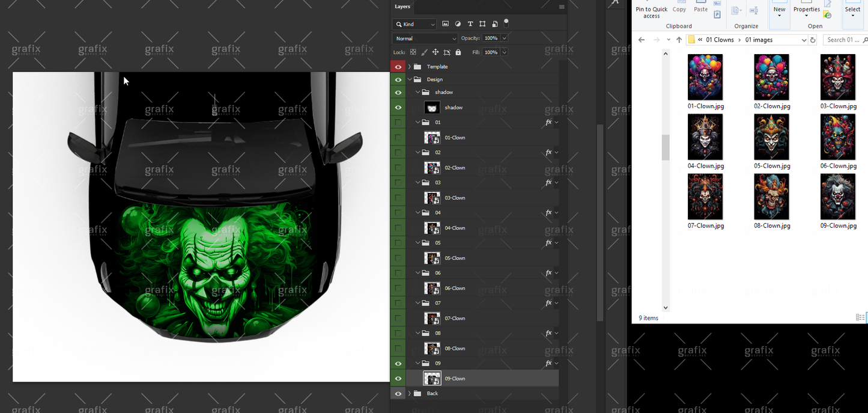The width and height of the screenshot is (868, 413).
Task: Click the smart object filter icon
Action: point(495,24)
